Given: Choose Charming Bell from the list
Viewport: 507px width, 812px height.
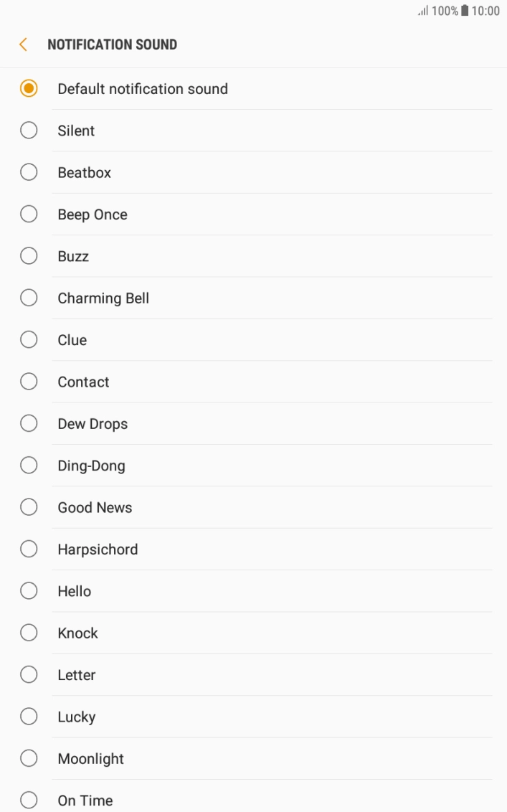Looking at the screenshot, I should [103, 298].
